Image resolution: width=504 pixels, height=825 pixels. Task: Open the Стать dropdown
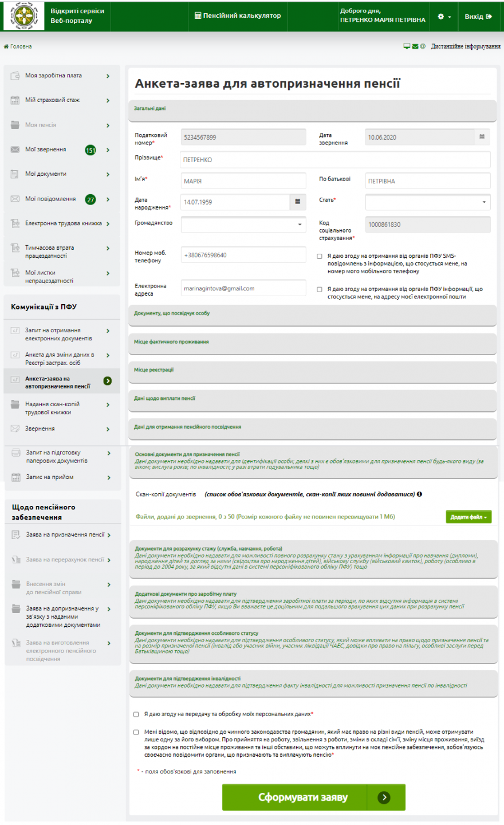click(427, 202)
